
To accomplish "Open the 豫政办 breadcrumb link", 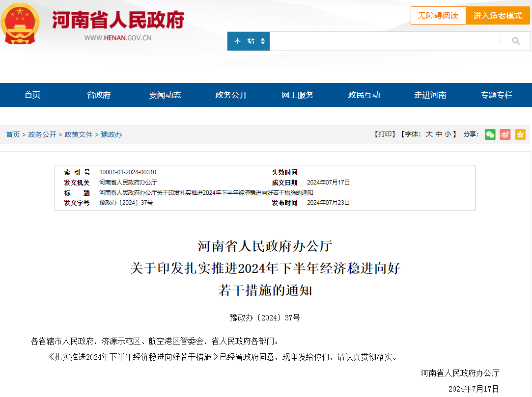I will 112,134.
